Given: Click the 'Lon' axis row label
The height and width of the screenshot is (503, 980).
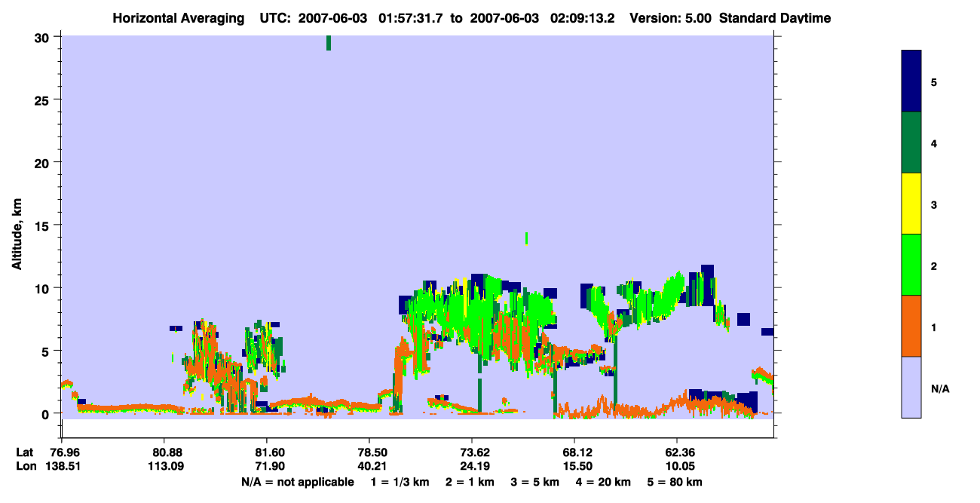Looking at the screenshot, I should (25, 466).
